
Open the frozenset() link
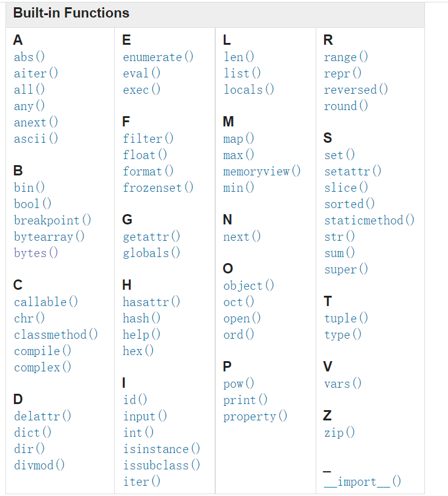(158, 188)
